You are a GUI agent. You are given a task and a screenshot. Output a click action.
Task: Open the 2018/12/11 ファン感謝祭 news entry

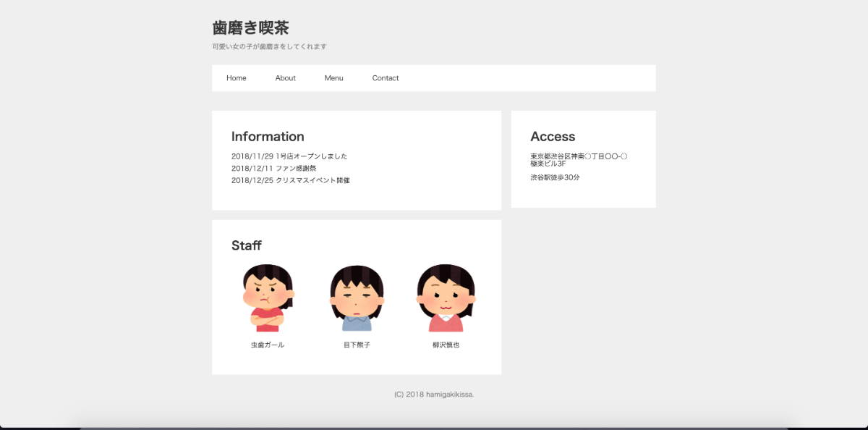tap(273, 169)
